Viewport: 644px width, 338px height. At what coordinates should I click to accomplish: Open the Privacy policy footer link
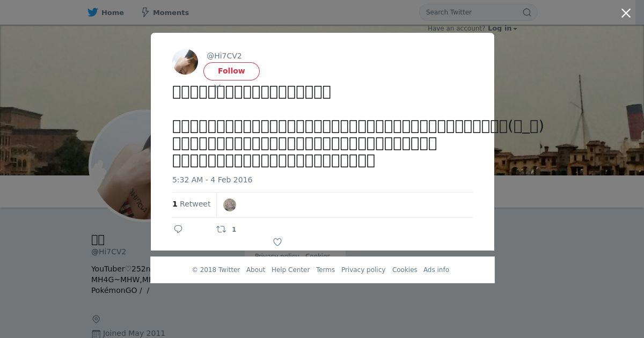pos(363,270)
